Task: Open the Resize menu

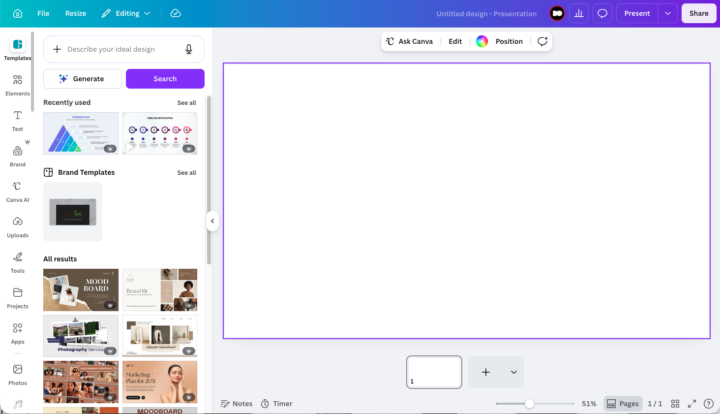Action: tap(75, 13)
